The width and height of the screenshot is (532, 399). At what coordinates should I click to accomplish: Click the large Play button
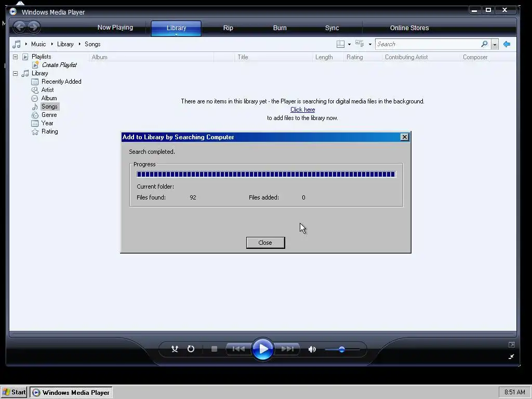262,349
